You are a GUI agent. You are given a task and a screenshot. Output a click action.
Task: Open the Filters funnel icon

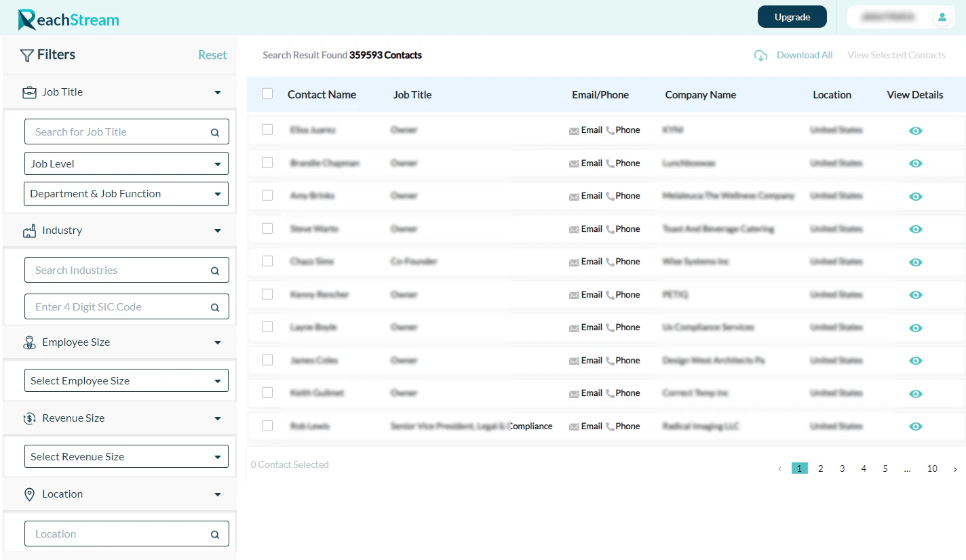27,55
